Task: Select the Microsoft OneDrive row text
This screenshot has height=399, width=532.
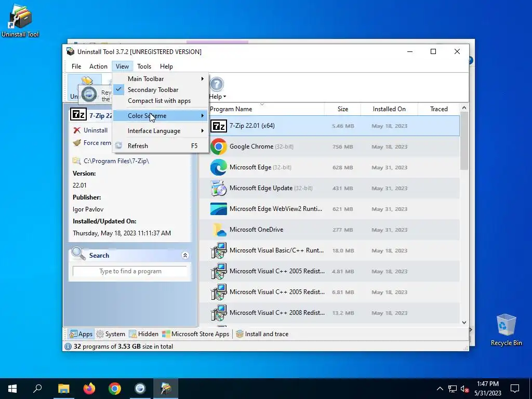Action: (256, 230)
